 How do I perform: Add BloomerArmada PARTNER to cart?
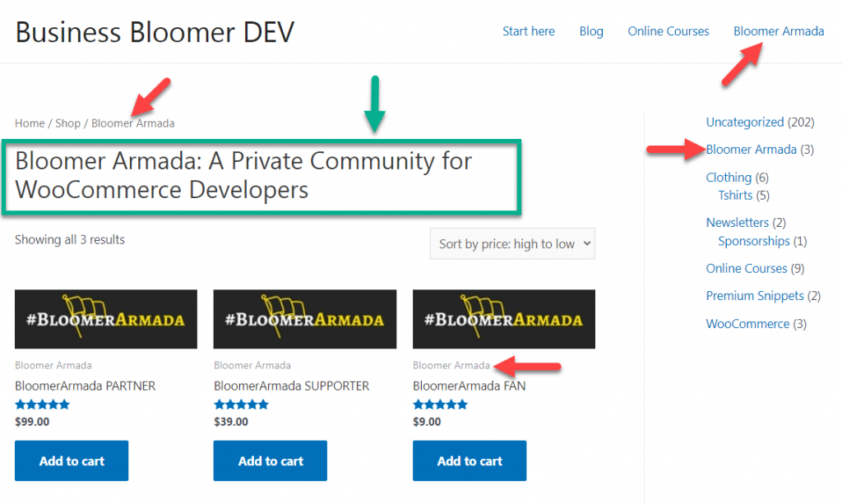coord(72,460)
